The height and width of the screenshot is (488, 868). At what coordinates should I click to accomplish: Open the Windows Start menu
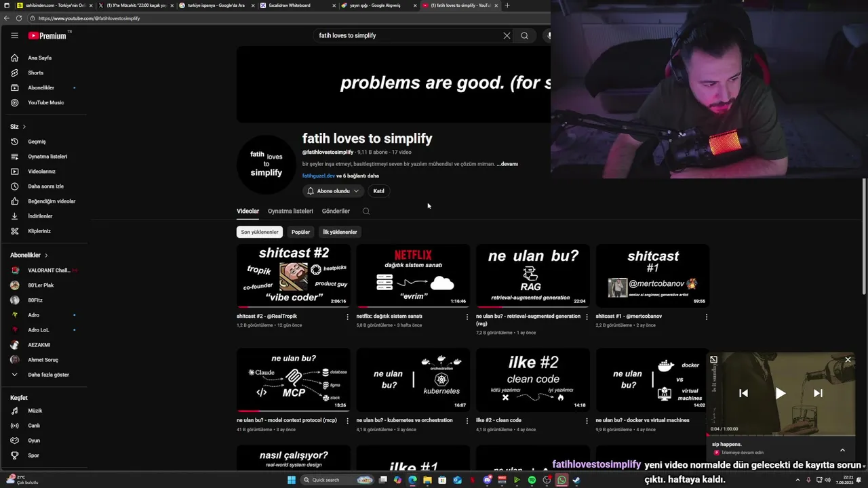coord(292,480)
